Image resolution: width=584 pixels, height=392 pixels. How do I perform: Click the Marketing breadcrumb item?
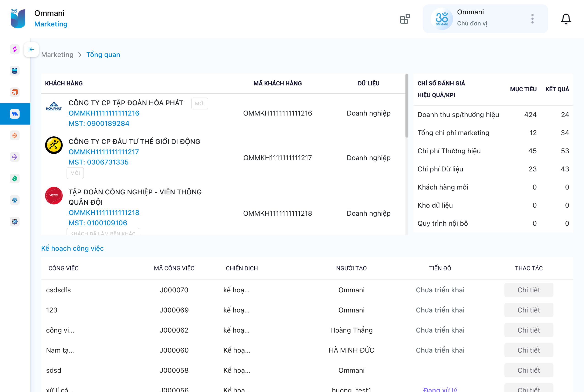click(57, 55)
